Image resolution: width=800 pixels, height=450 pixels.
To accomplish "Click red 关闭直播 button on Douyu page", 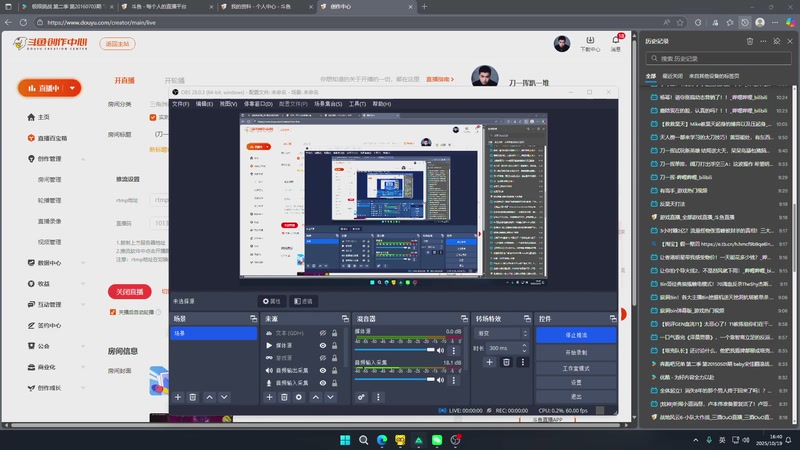I will [130, 292].
